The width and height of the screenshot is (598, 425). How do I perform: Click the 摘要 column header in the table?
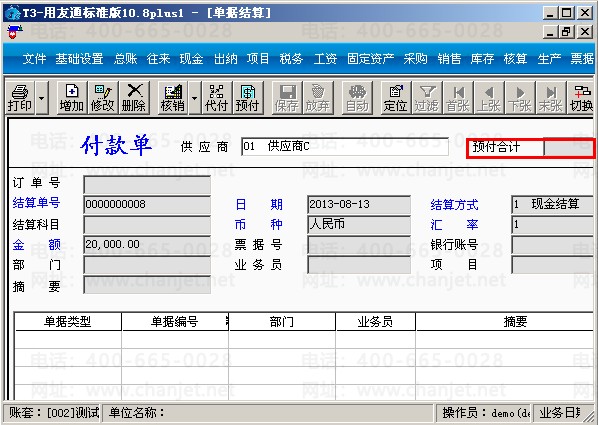505,322
